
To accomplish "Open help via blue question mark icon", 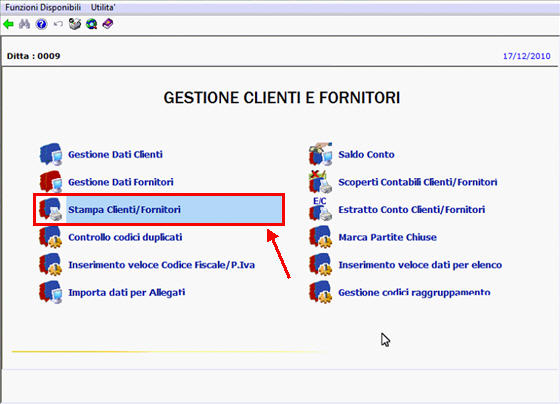I will 41,24.
